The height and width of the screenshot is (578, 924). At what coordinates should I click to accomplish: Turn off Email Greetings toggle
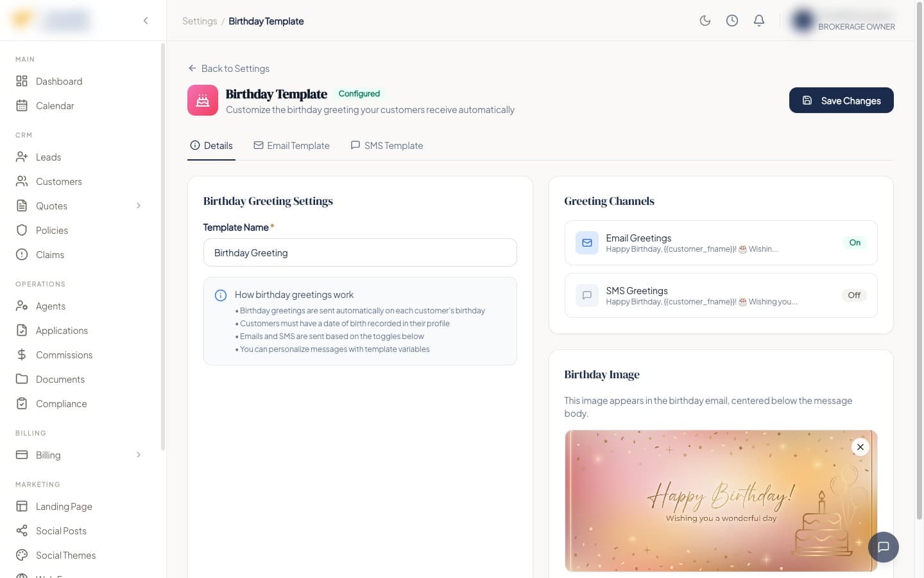[855, 243]
